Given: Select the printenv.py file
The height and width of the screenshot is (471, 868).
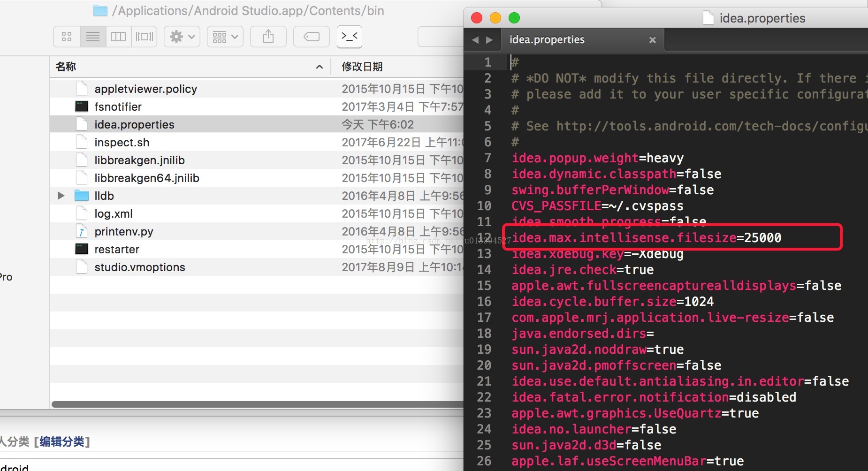Looking at the screenshot, I should 257,231.
